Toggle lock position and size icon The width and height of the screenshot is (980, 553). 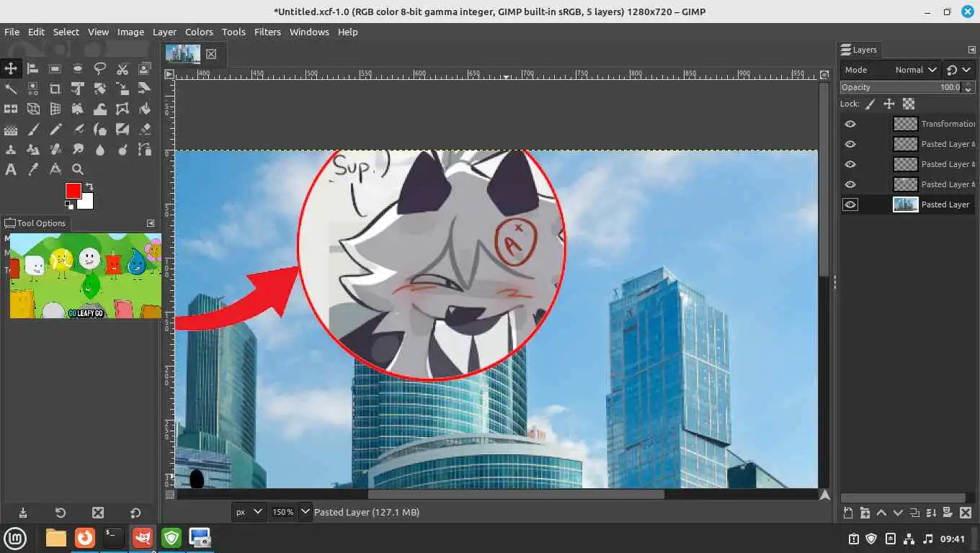[889, 104]
